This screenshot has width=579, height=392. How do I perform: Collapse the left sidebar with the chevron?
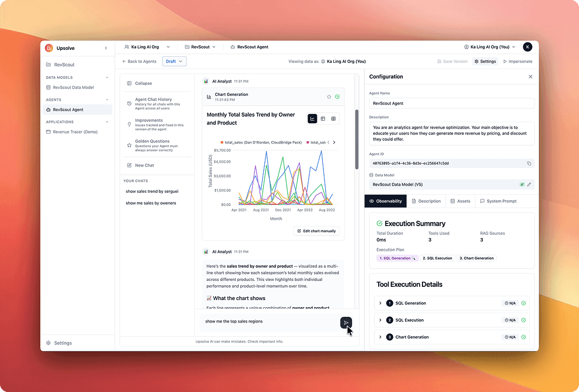coord(106,48)
